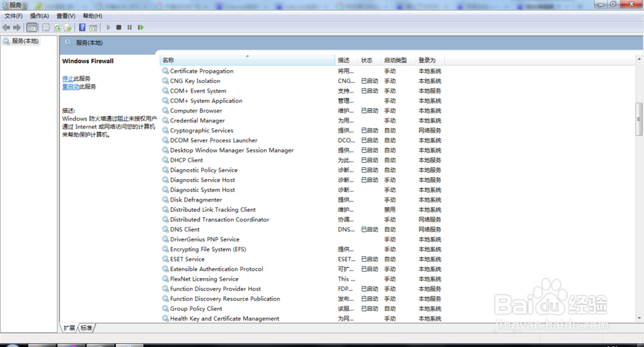Viewport: 644px width, 347px height.
Task: Select Encrypting File System (EFS) service
Action: (208, 249)
